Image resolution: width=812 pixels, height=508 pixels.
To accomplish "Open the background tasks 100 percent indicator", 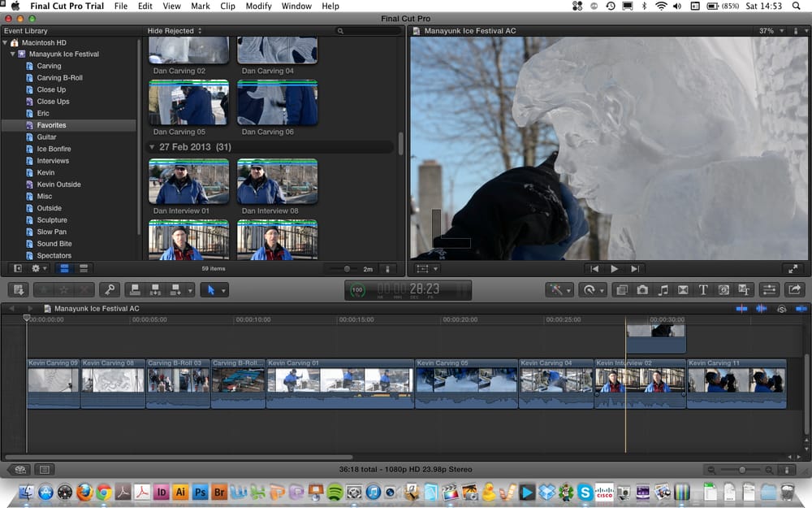I will (x=358, y=290).
